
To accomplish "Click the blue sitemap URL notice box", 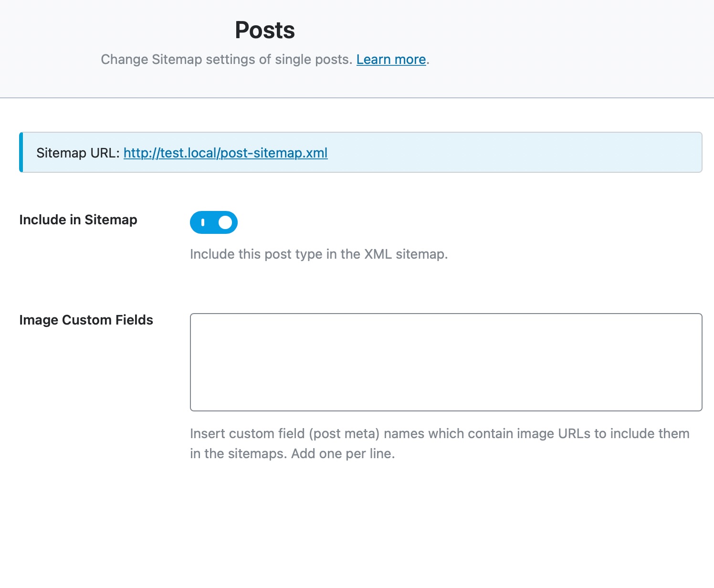I will pyautogui.click(x=501, y=153).
